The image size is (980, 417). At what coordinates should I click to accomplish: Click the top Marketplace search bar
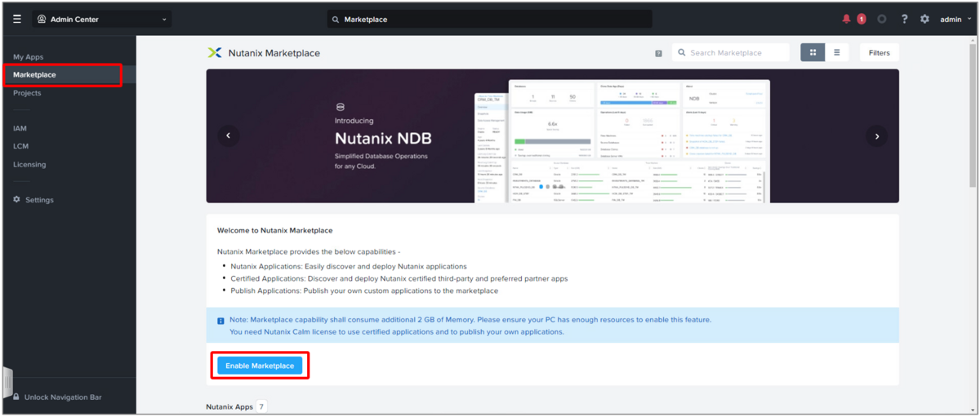point(489,19)
